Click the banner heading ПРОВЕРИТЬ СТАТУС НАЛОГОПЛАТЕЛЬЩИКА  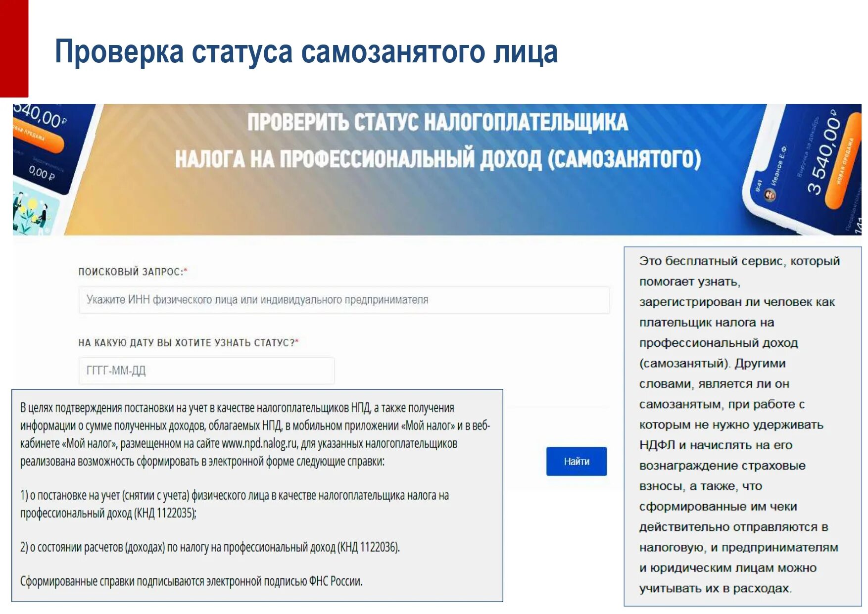pyautogui.click(x=438, y=123)
